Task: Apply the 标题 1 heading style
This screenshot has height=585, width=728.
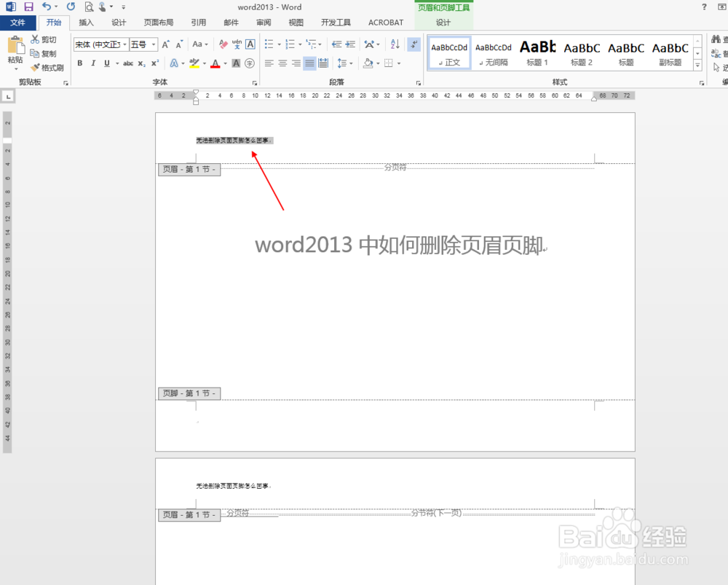Action: [x=537, y=53]
